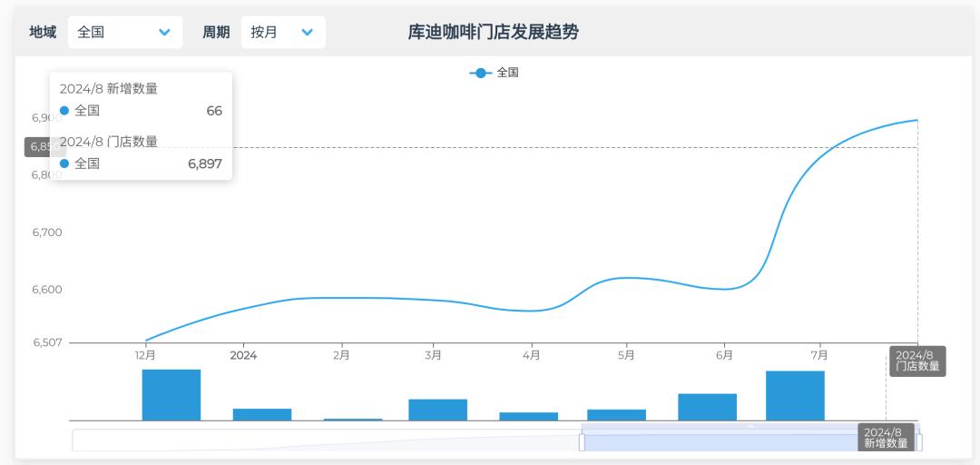This screenshot has width=980, height=465.
Task: Click the 周期 field label
Action: click(x=216, y=32)
